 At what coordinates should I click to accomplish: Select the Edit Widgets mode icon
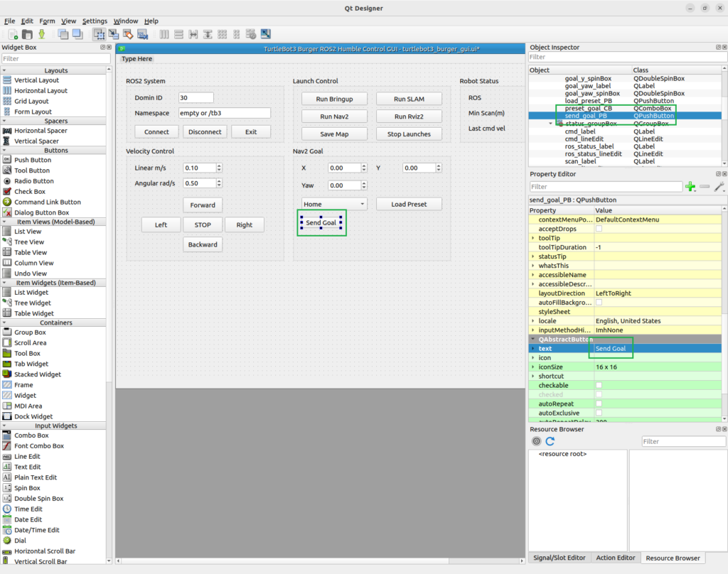[99, 34]
